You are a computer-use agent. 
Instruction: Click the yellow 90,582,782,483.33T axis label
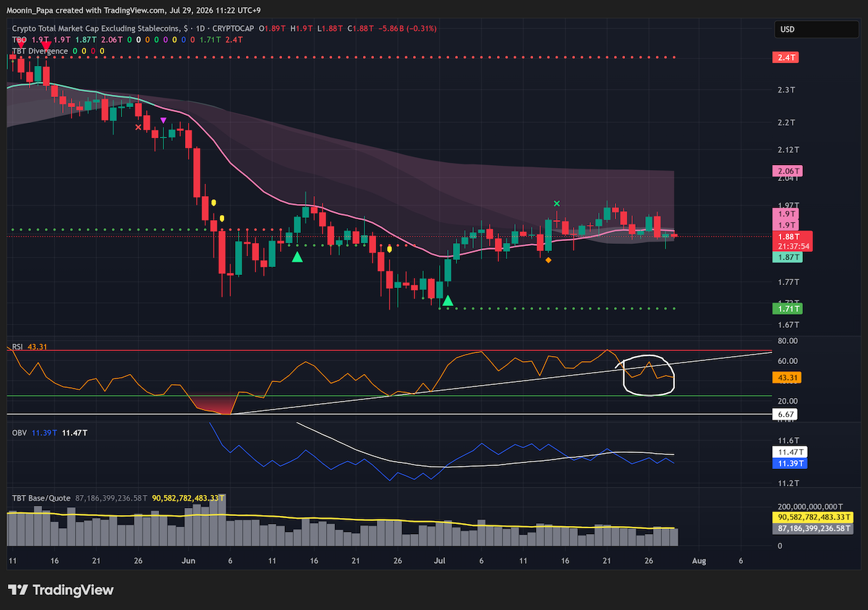point(814,518)
